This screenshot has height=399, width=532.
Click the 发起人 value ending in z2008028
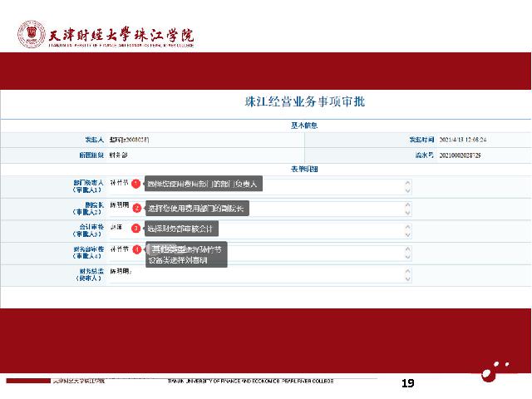tap(130, 140)
